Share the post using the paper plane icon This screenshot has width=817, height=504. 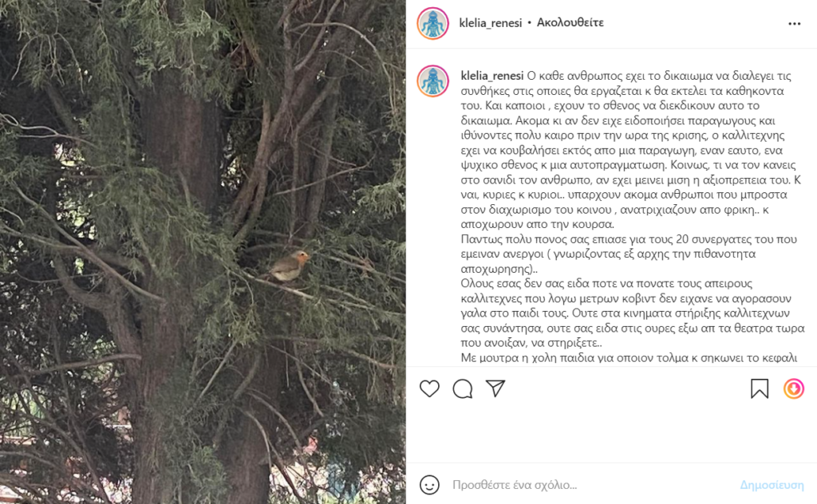pyautogui.click(x=495, y=388)
